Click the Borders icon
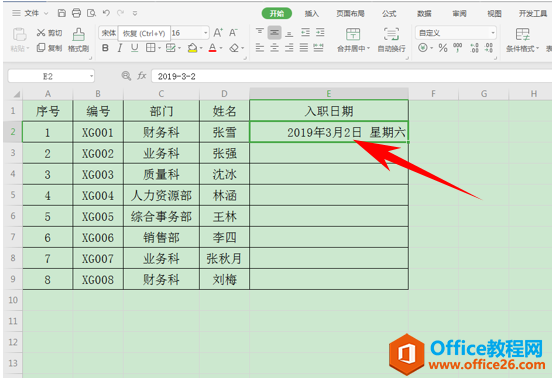 pyautogui.click(x=150, y=48)
